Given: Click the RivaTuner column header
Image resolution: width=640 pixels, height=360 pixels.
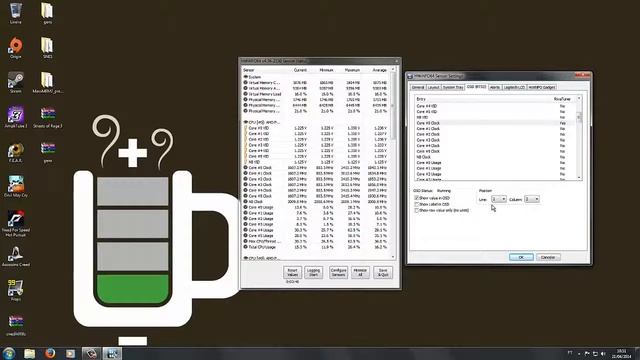Looking at the screenshot, I should [562, 99].
